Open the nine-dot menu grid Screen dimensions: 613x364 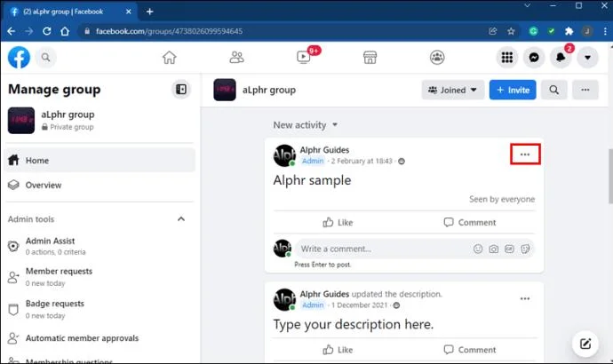(x=507, y=58)
